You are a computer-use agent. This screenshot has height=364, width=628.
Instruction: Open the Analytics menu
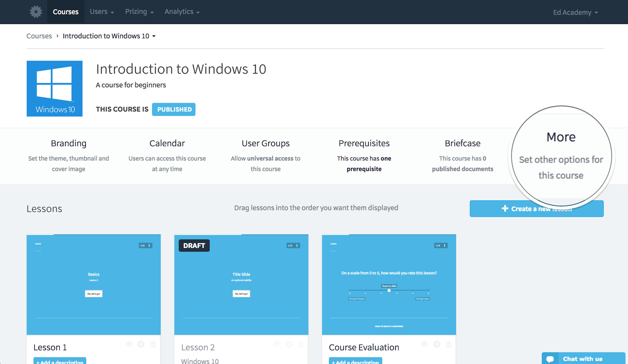tap(182, 12)
